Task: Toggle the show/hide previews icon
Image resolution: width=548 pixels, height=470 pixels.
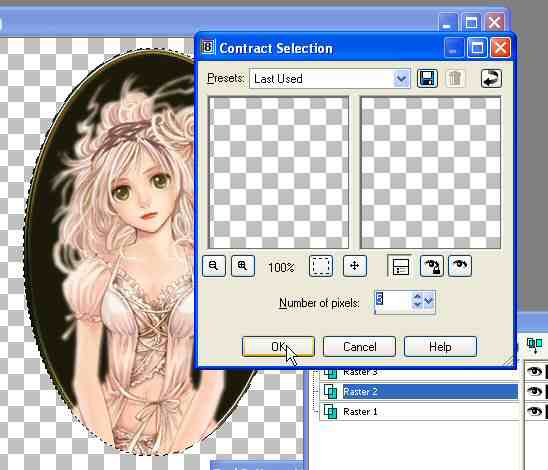Action: tap(400, 266)
